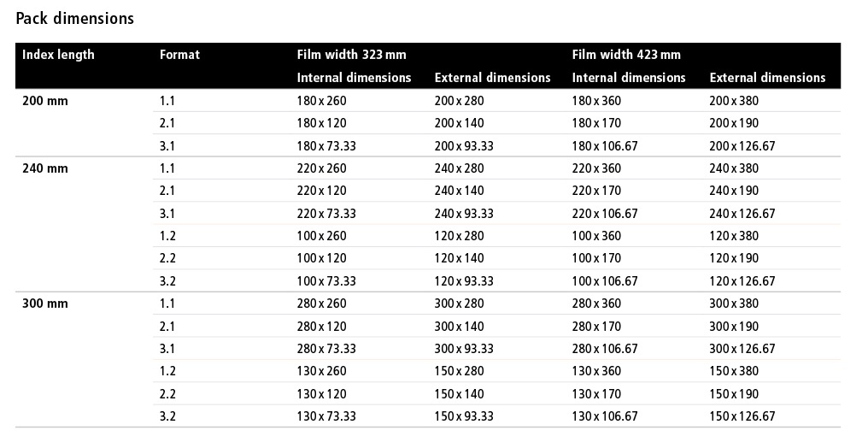This screenshot has height=448, width=868.
Task: Click the 130 x 360 cell
Action: click(596, 371)
